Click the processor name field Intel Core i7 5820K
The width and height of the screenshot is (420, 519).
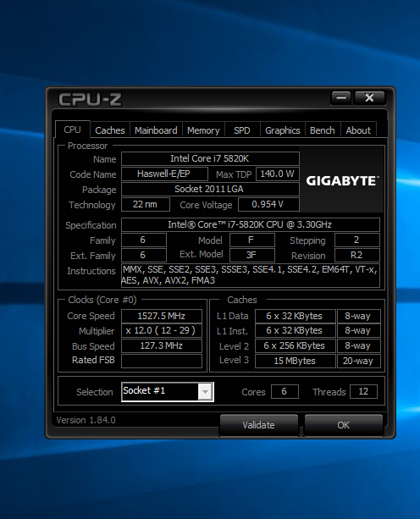[210, 158]
